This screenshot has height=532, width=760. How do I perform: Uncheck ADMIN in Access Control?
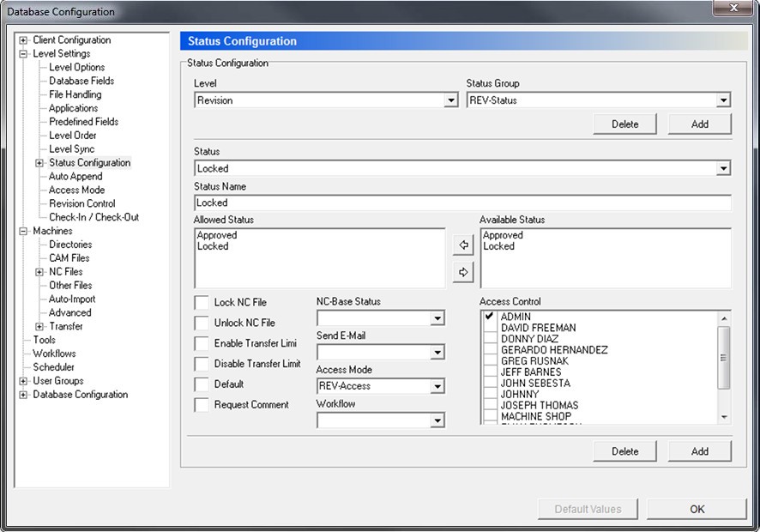coord(490,316)
